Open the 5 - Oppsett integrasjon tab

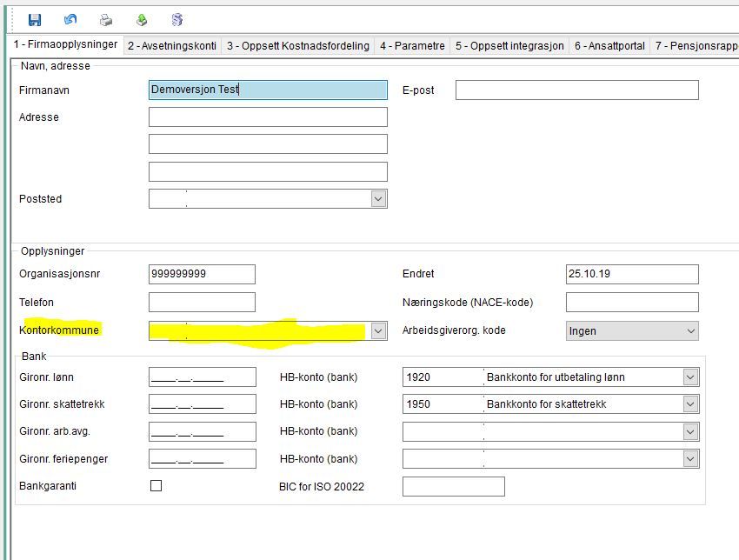[509, 46]
